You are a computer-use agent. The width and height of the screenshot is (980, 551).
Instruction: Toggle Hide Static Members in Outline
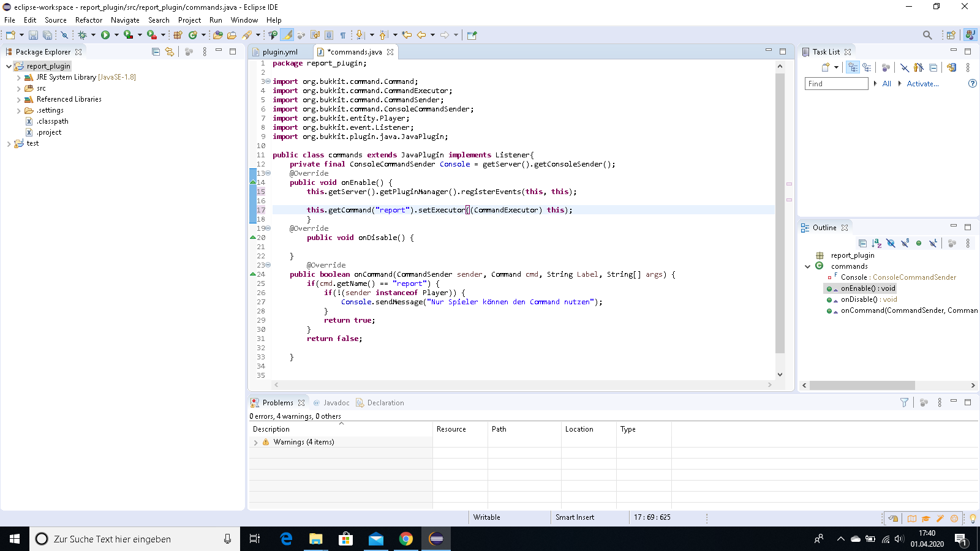[x=905, y=243]
